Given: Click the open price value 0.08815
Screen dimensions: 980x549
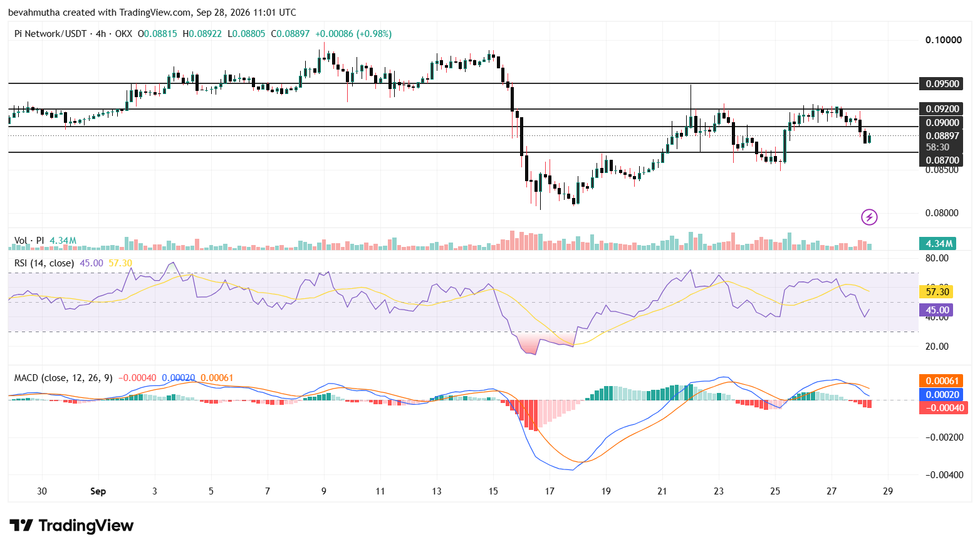Looking at the screenshot, I should point(160,34).
